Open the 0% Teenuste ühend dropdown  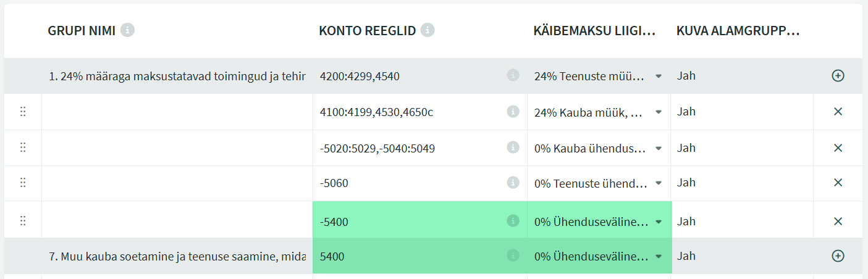point(658,183)
